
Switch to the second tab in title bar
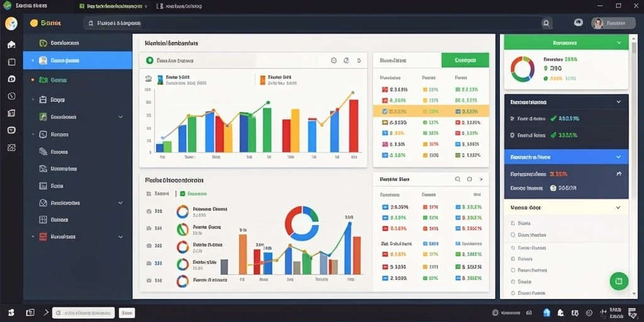point(179,6)
